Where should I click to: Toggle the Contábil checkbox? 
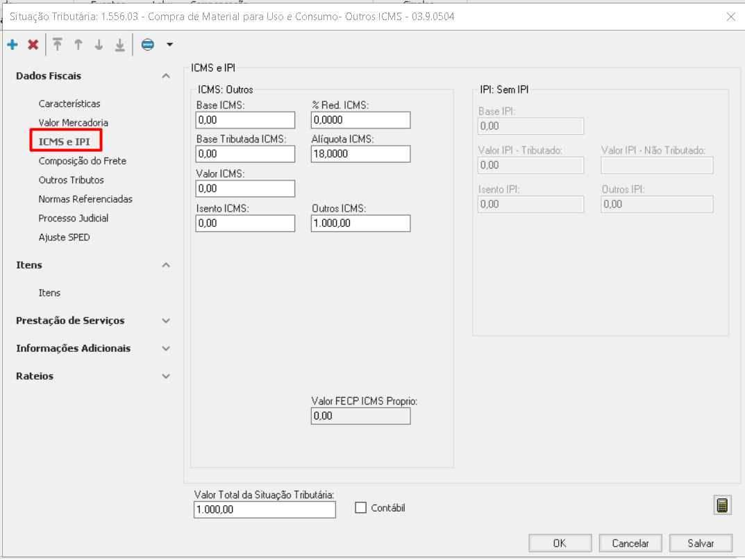tap(360, 508)
